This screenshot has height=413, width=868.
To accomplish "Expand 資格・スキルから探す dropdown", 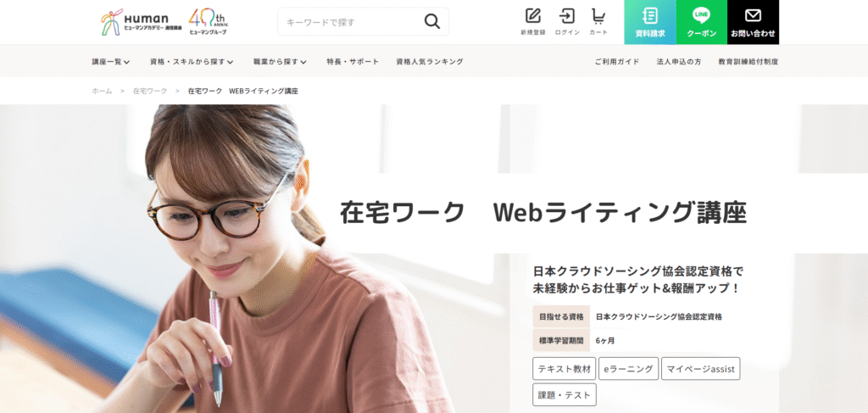I will [x=192, y=61].
